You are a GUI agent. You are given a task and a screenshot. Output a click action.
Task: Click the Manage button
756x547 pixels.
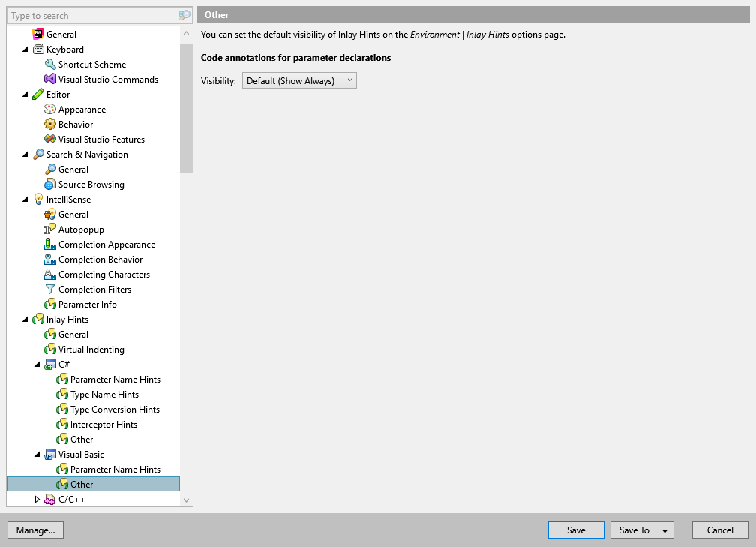click(35, 530)
